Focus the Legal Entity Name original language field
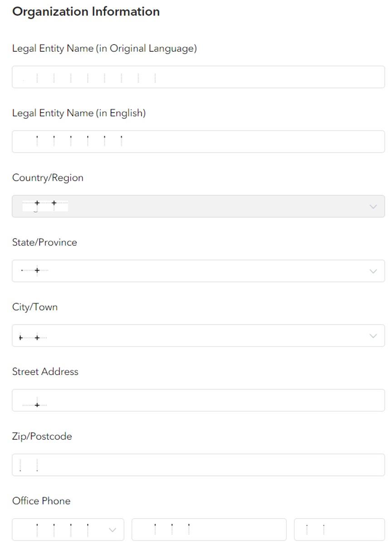The width and height of the screenshot is (392, 548). tap(198, 77)
